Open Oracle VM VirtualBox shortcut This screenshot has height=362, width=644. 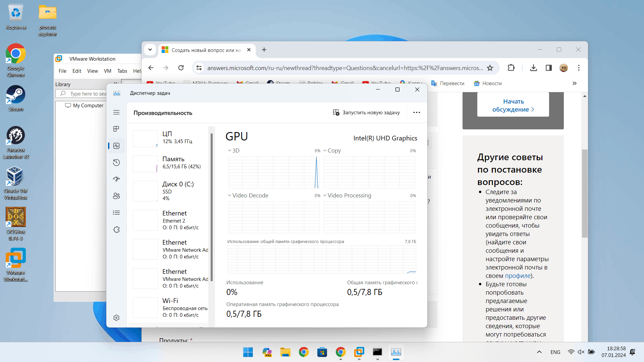[x=16, y=183]
